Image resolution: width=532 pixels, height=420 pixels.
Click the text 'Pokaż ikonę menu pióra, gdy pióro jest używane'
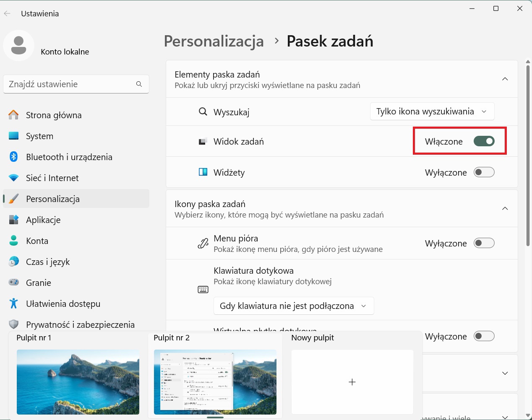[298, 249]
